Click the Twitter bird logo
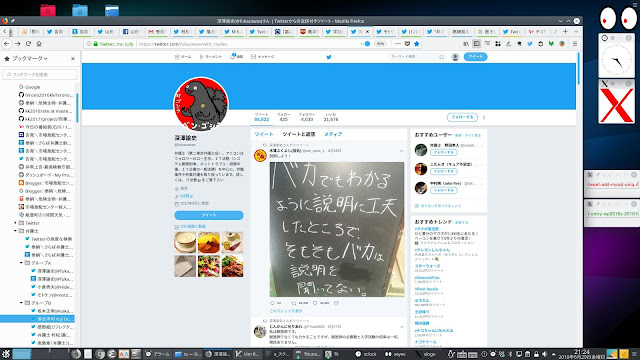 329,57
